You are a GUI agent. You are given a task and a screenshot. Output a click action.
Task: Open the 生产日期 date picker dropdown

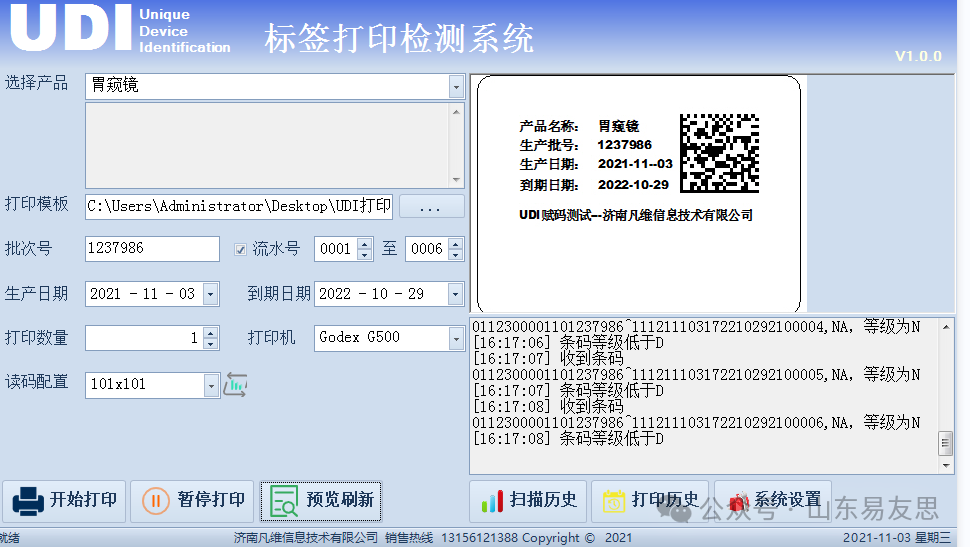click(211, 294)
